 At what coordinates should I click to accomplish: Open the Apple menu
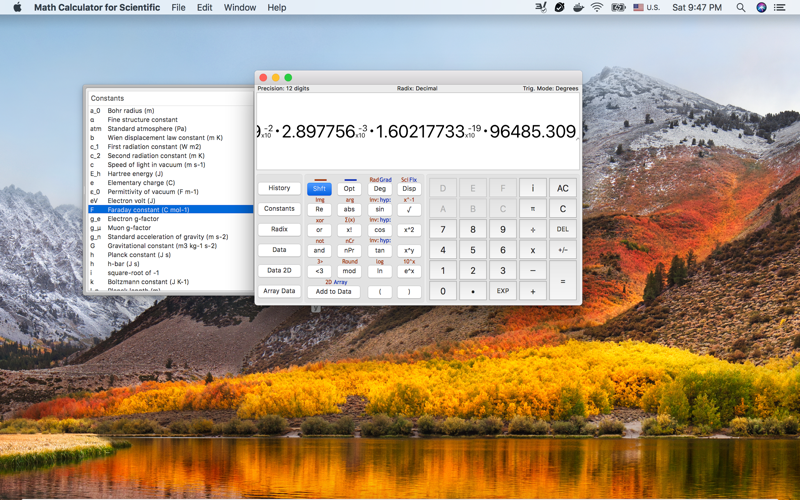17,7
